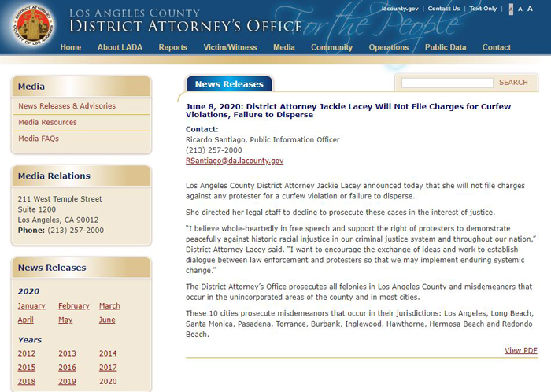Show March 2020 news releases
The width and height of the screenshot is (551, 392).
tap(109, 305)
